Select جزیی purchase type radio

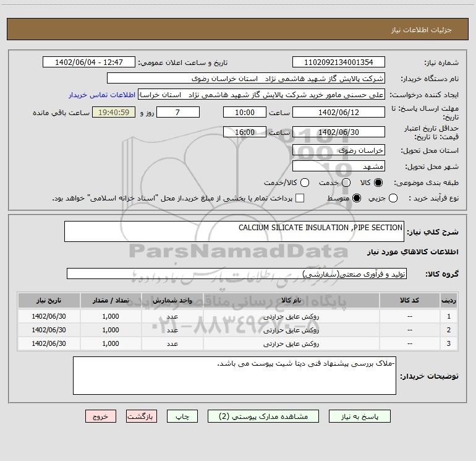[393, 198]
